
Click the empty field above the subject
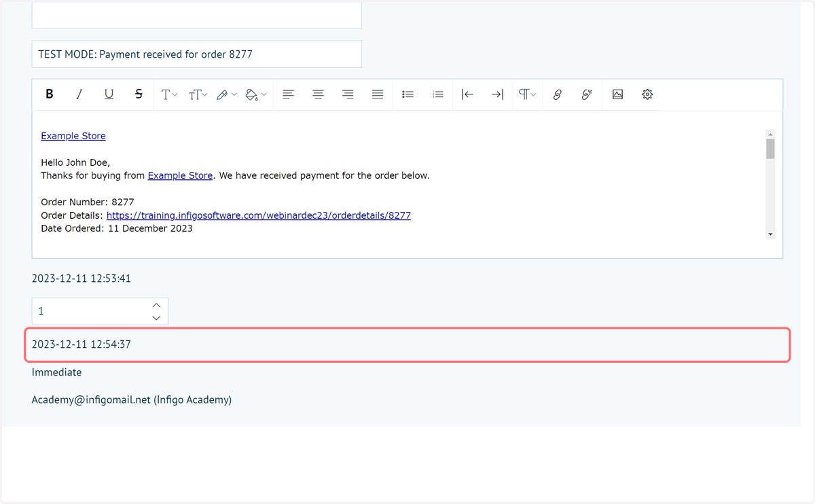[196, 15]
